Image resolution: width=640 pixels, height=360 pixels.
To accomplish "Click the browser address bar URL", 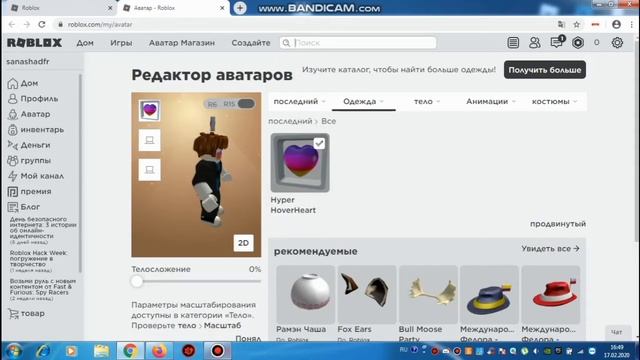I will point(100,24).
